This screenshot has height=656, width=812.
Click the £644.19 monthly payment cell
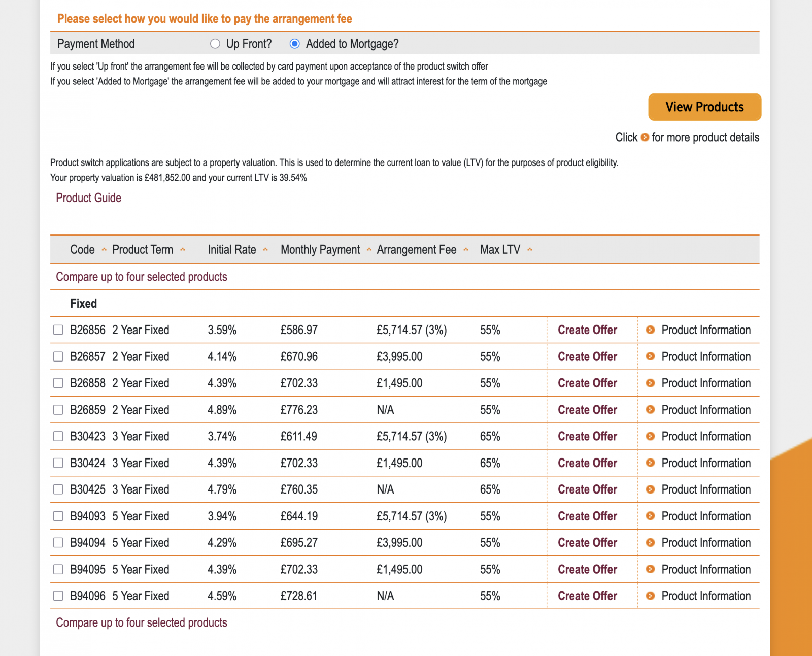299,516
